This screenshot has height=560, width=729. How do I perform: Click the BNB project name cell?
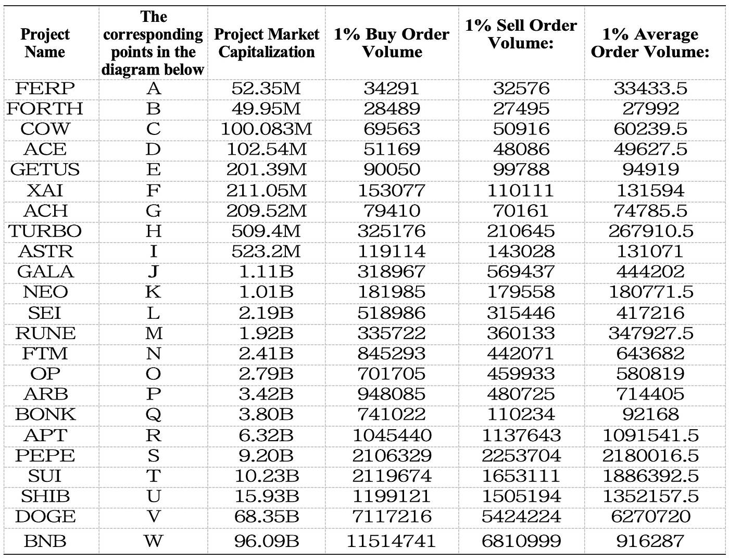45,541
